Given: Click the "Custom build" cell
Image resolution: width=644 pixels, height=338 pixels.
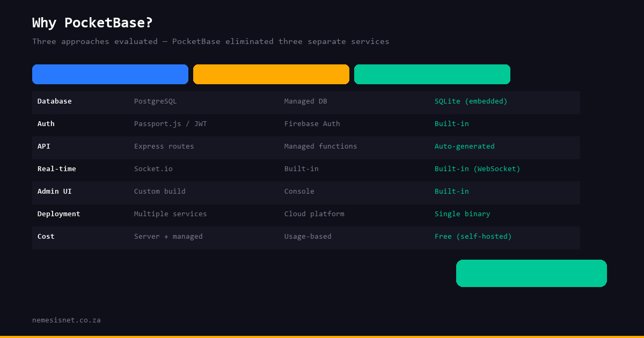Looking at the screenshot, I should tap(160, 191).
